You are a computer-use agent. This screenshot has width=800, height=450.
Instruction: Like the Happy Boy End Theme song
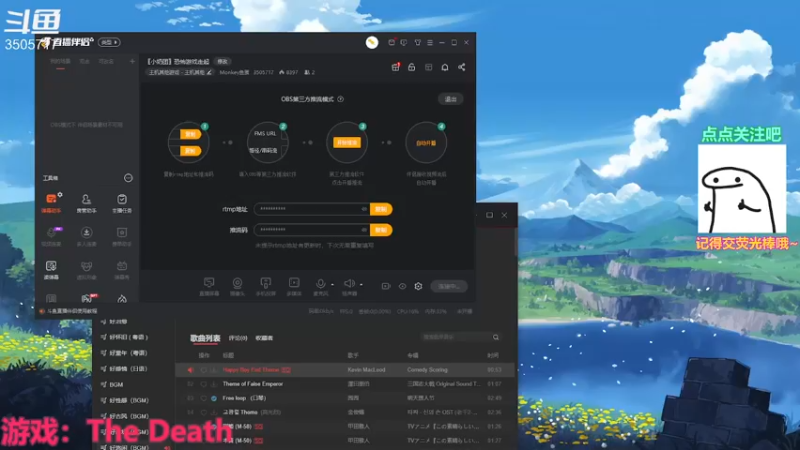pyautogui.click(x=204, y=370)
